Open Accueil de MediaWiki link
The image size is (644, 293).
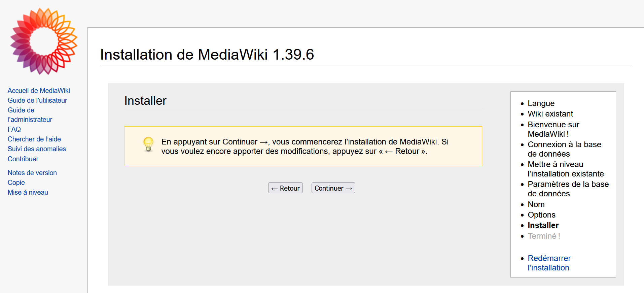point(39,91)
